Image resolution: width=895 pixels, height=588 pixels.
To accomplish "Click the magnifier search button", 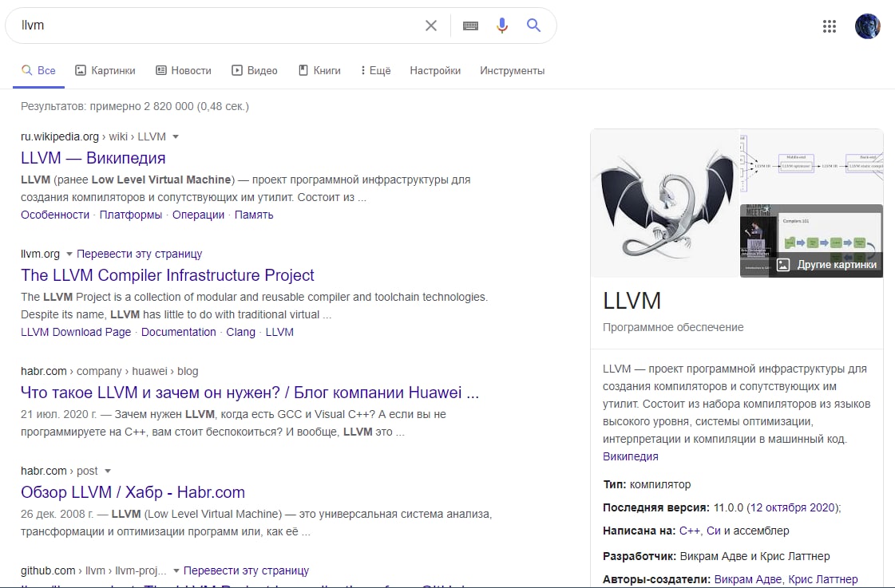I will pyautogui.click(x=533, y=25).
